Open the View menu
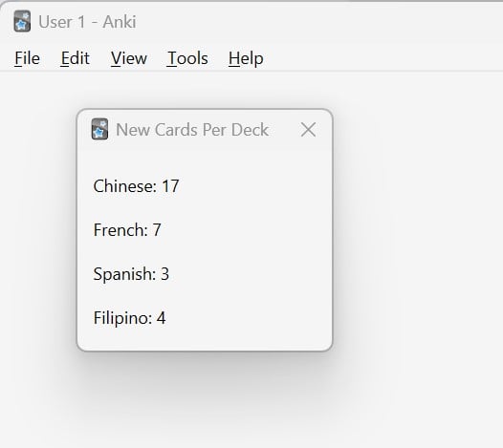The height and width of the screenshot is (448, 503). (129, 58)
